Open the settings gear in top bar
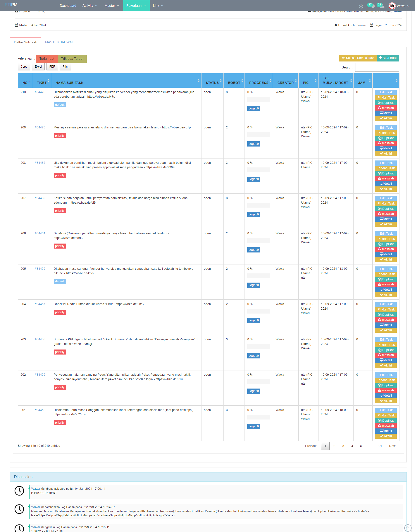The width and height of the screenshot is (415, 532). tap(361, 6)
